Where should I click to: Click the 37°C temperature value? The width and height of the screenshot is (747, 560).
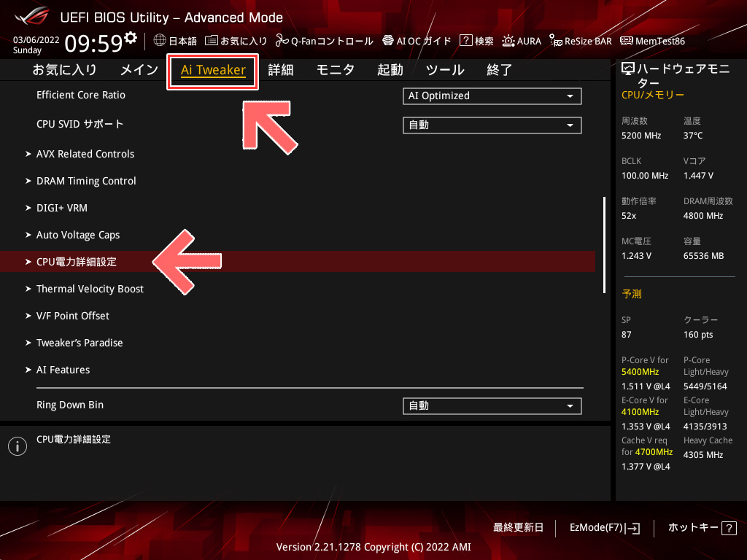tap(693, 136)
